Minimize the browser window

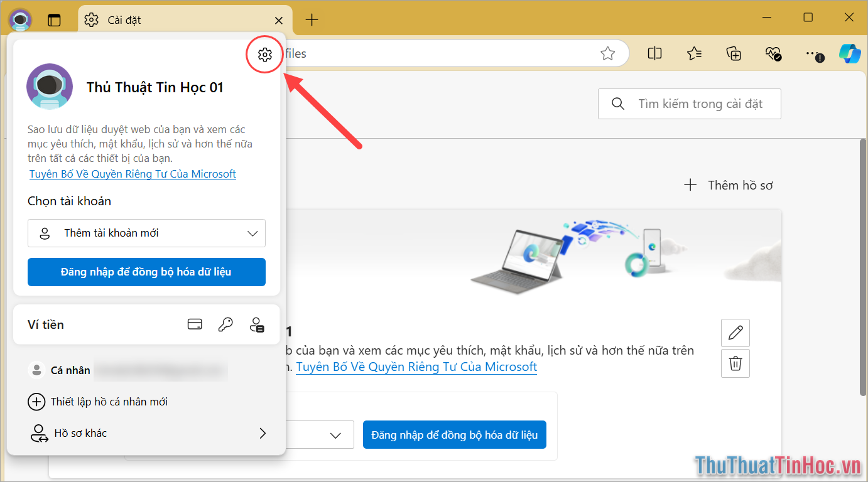(766, 18)
